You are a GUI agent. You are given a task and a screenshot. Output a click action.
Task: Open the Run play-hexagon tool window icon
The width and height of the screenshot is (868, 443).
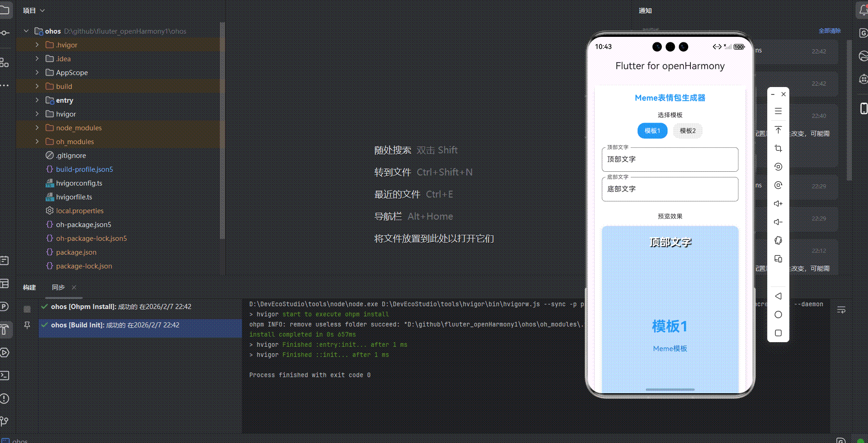pos(5,353)
